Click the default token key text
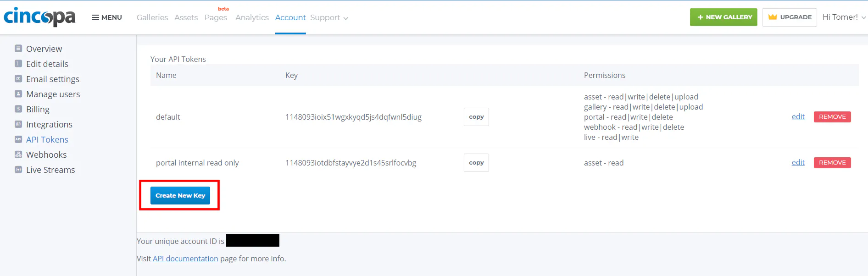This screenshot has height=276, width=868. pyautogui.click(x=353, y=117)
